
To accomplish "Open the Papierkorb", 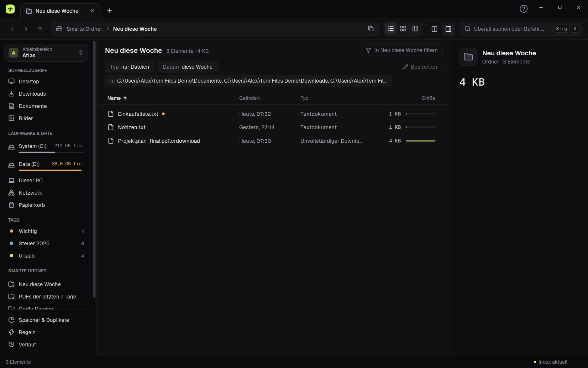I will pyautogui.click(x=46, y=205).
